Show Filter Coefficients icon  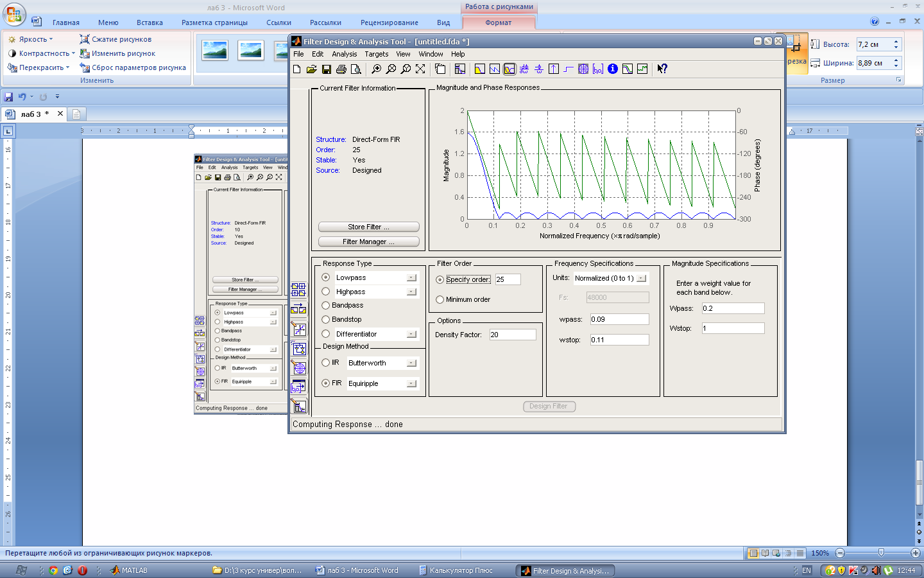pyautogui.click(x=598, y=69)
